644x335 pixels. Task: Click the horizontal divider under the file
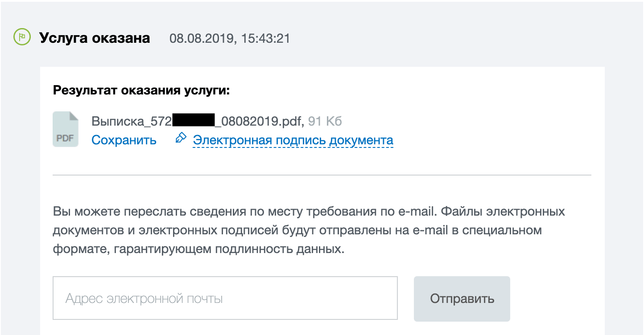pyautogui.click(x=322, y=175)
